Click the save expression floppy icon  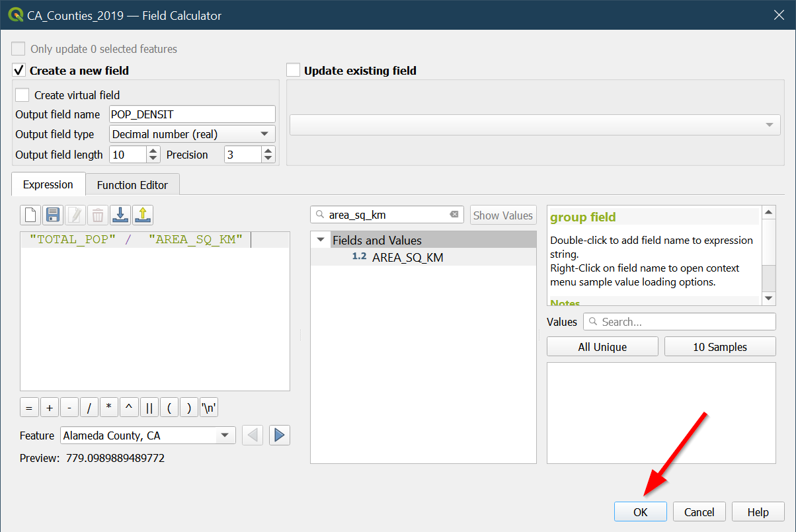tap(53, 215)
